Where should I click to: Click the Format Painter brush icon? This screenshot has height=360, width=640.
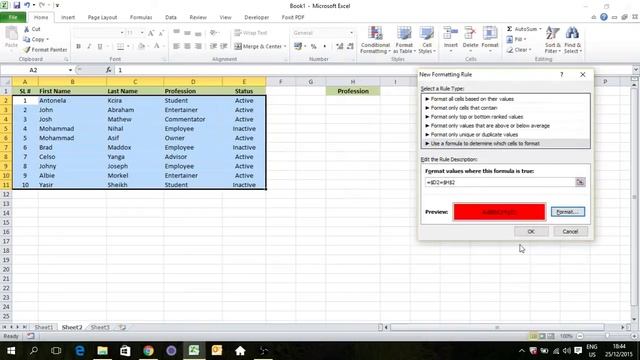pyautogui.click(x=27, y=49)
